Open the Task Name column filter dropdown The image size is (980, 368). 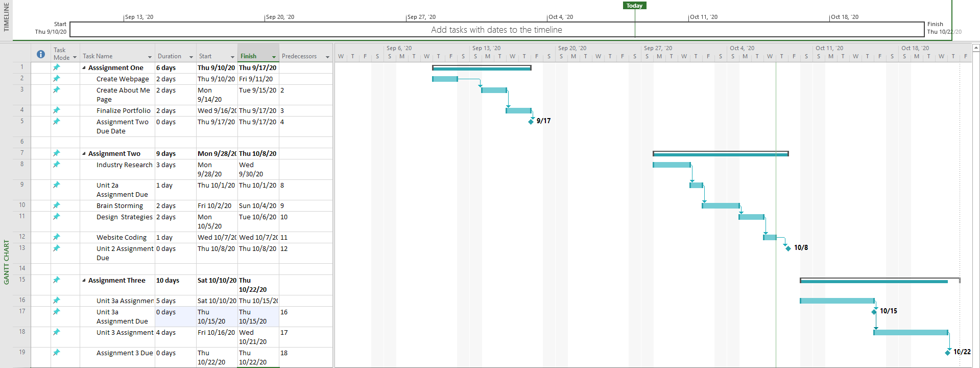click(150, 57)
